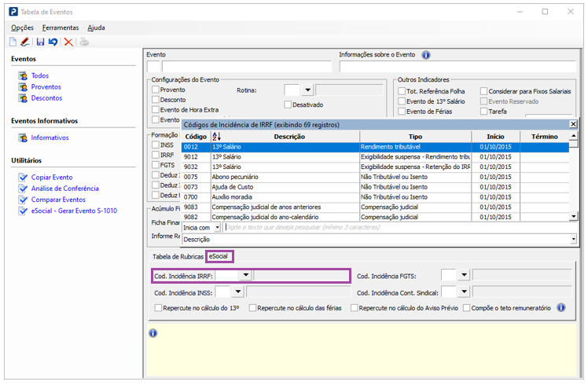Viewport: 588px width, 385px height.
Task: Click info icon beside Informações sobre o Evento
Action: tap(425, 55)
